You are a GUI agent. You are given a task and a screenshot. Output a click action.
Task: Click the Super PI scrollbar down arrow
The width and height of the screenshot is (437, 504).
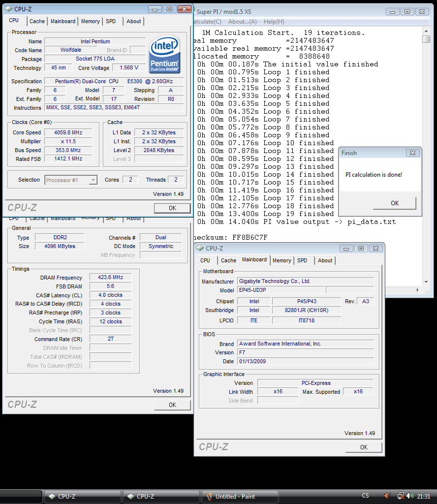426,282
